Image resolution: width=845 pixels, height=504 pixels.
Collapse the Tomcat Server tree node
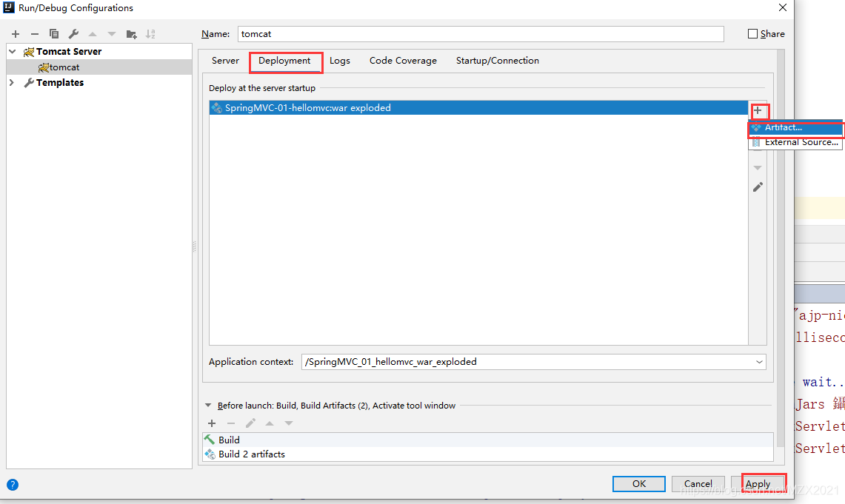click(x=13, y=52)
